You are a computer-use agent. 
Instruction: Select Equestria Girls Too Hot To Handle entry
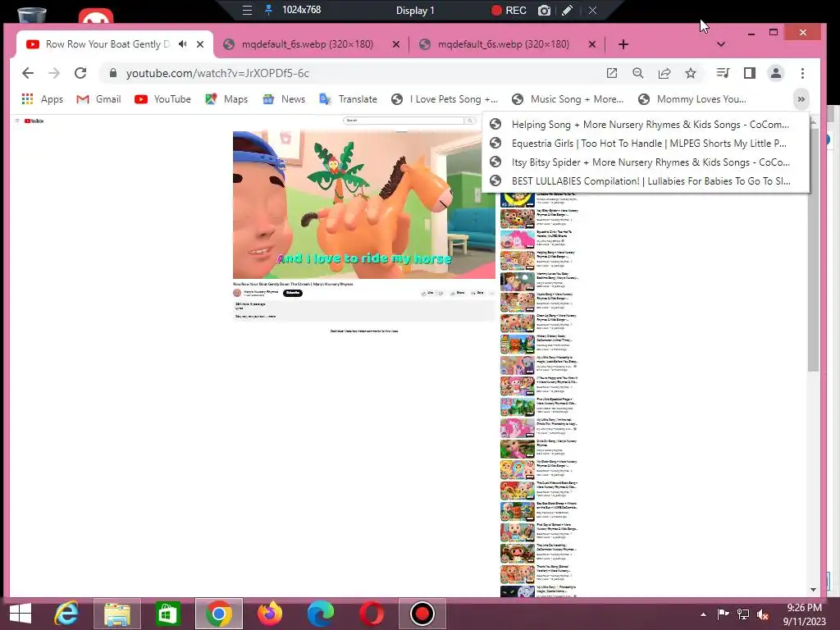(646, 143)
